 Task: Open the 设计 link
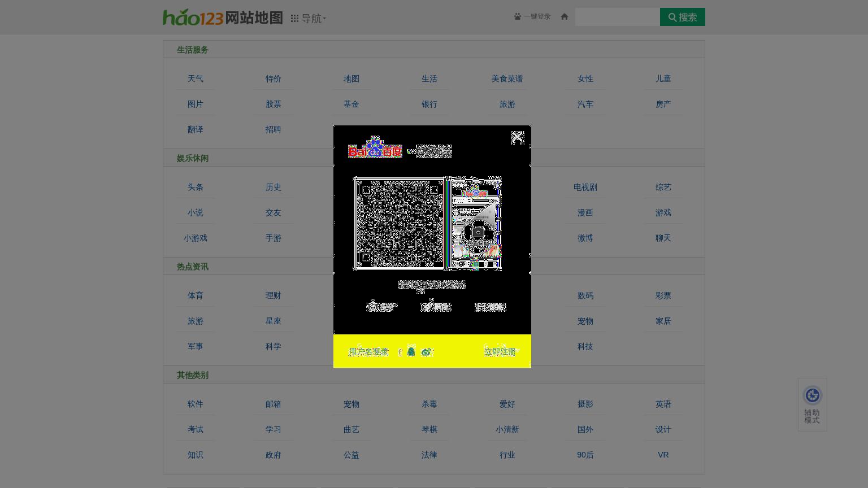coord(663,430)
